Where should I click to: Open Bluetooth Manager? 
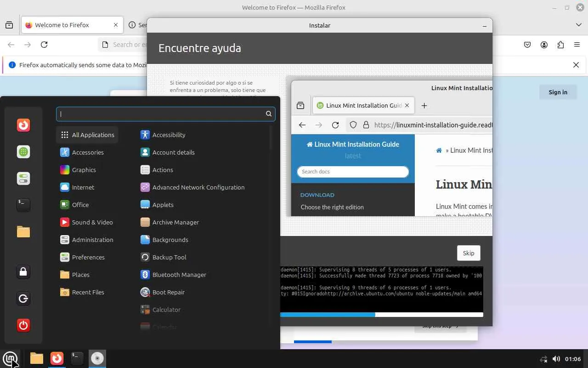(x=202, y=275)
